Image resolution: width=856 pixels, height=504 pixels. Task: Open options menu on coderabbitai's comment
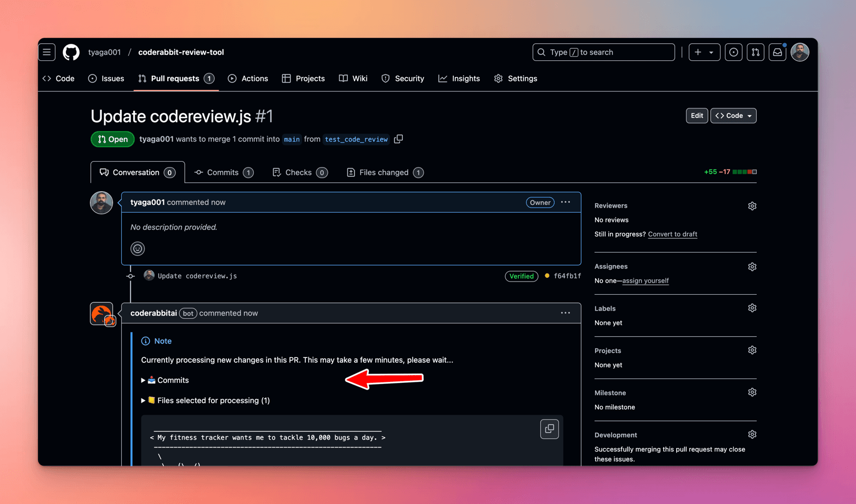[x=566, y=313]
